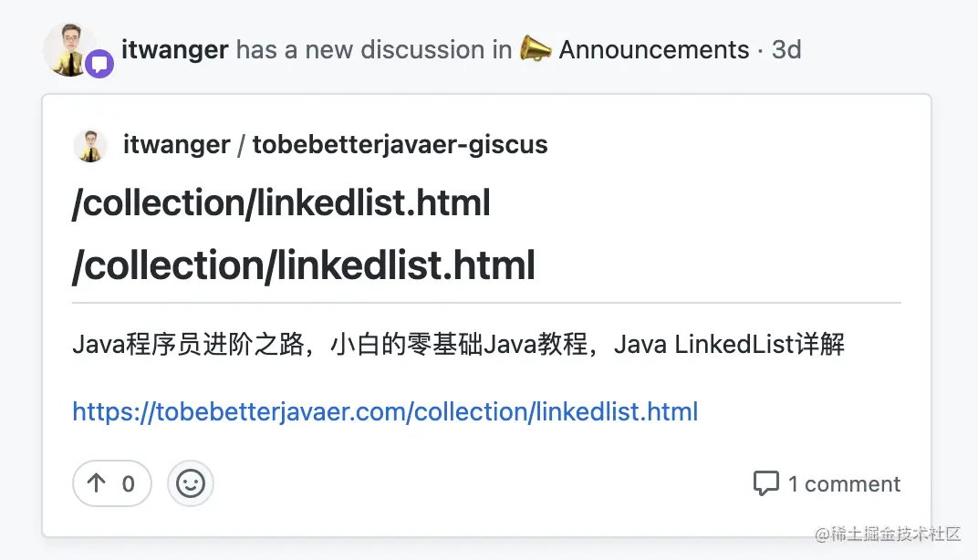Image resolution: width=978 pixels, height=560 pixels.
Task: Click the upvote count 0
Action: point(129,484)
